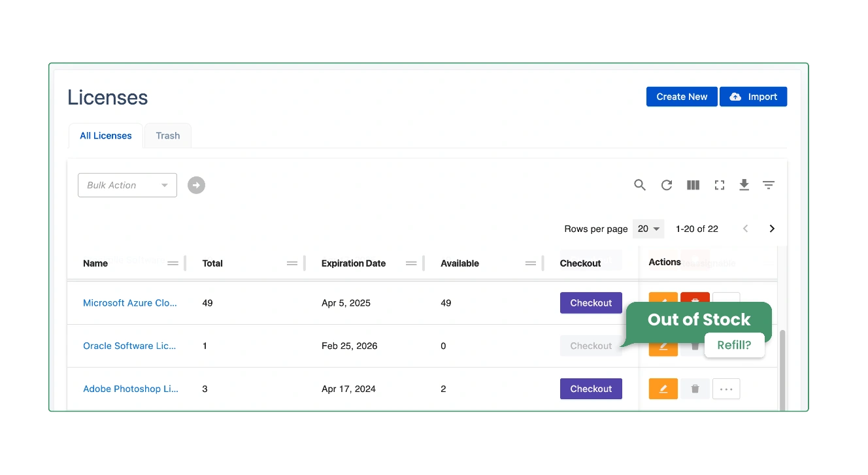This screenshot has height=475, width=868.
Task: Select the All Licenses tab
Action: point(106,136)
